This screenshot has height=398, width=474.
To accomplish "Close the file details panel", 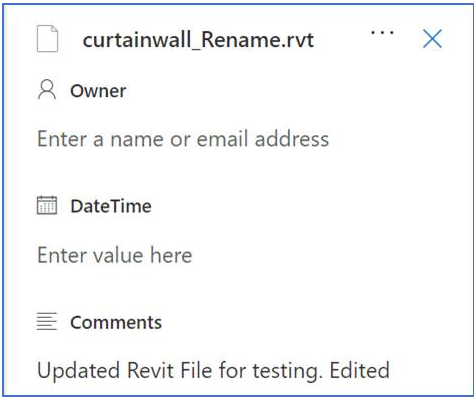I will tap(432, 39).
